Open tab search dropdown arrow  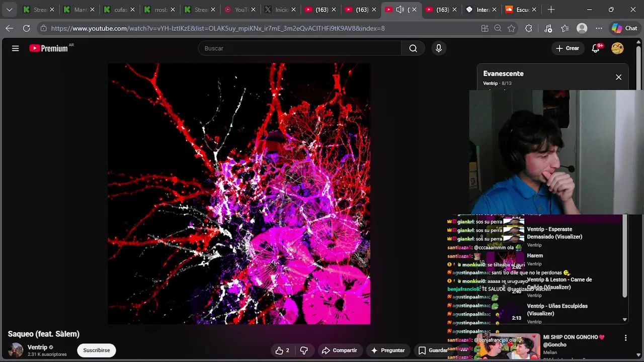tap(9, 10)
